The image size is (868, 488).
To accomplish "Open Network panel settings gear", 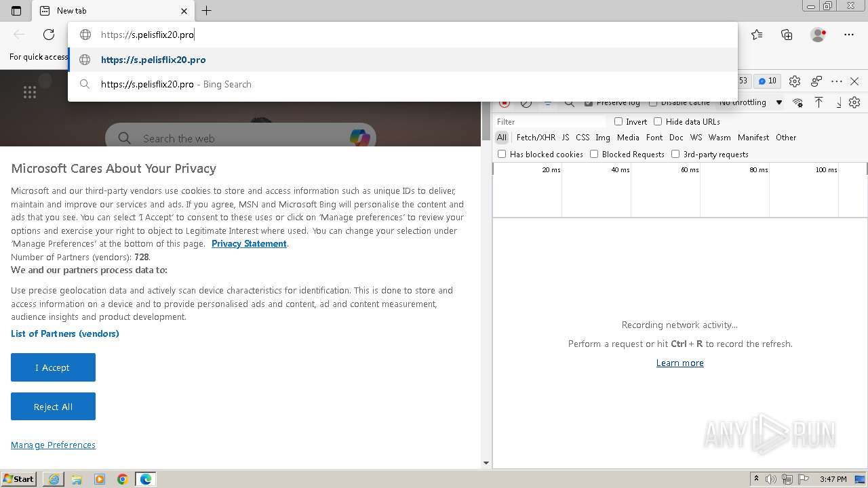I will coord(854,102).
